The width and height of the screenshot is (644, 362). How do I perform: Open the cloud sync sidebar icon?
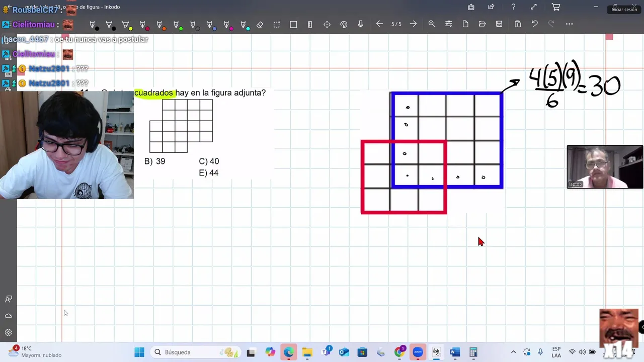(9, 316)
